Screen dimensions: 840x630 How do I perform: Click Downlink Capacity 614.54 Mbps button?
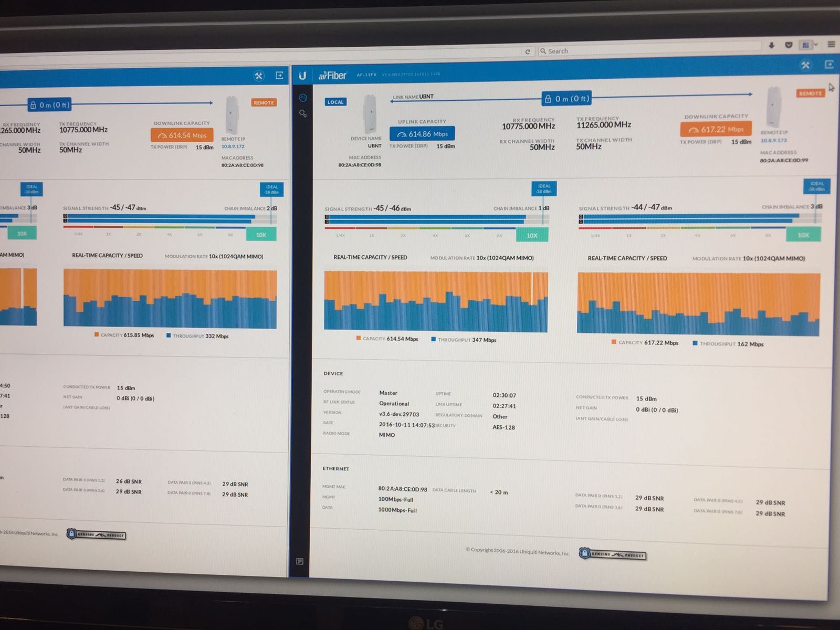coord(182,135)
